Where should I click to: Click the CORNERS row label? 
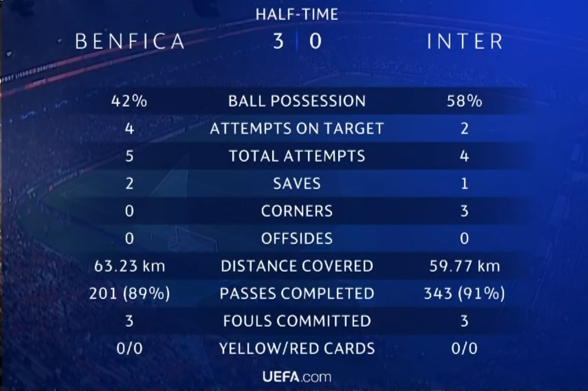297,211
